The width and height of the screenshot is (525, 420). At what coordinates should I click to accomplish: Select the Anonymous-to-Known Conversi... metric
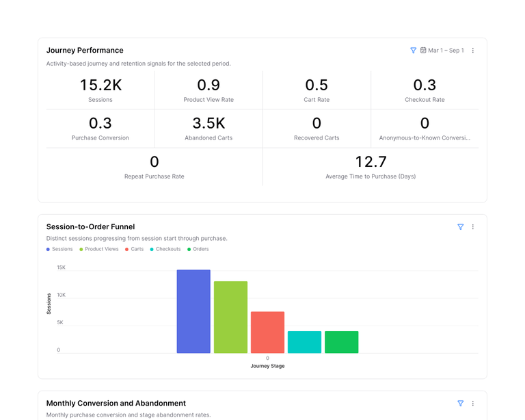pyautogui.click(x=425, y=129)
